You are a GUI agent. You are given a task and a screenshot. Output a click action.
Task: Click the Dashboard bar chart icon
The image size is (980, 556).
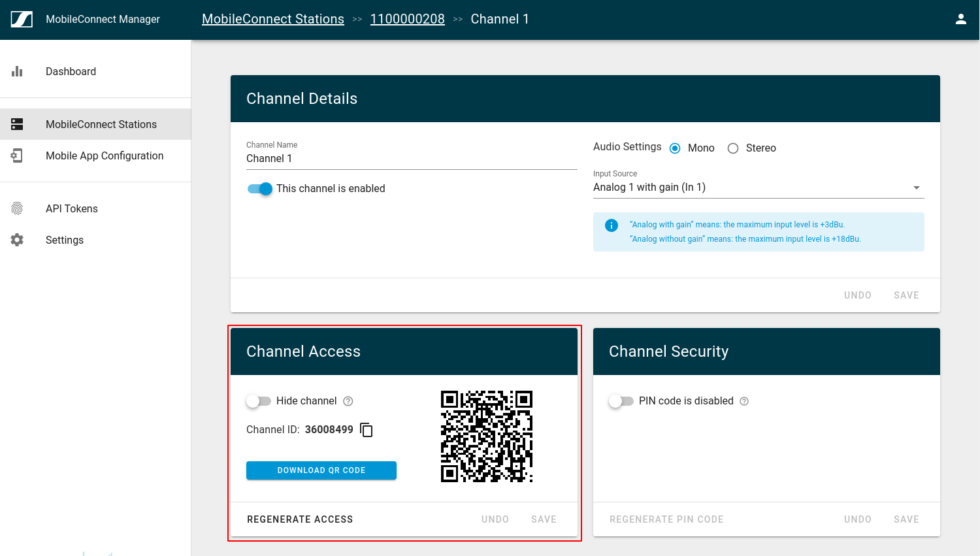(x=17, y=71)
